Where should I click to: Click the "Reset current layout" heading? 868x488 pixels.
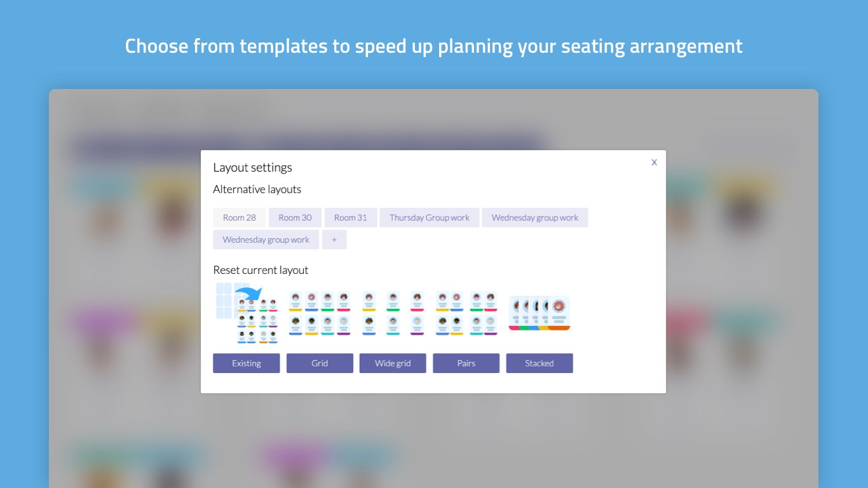(261, 270)
